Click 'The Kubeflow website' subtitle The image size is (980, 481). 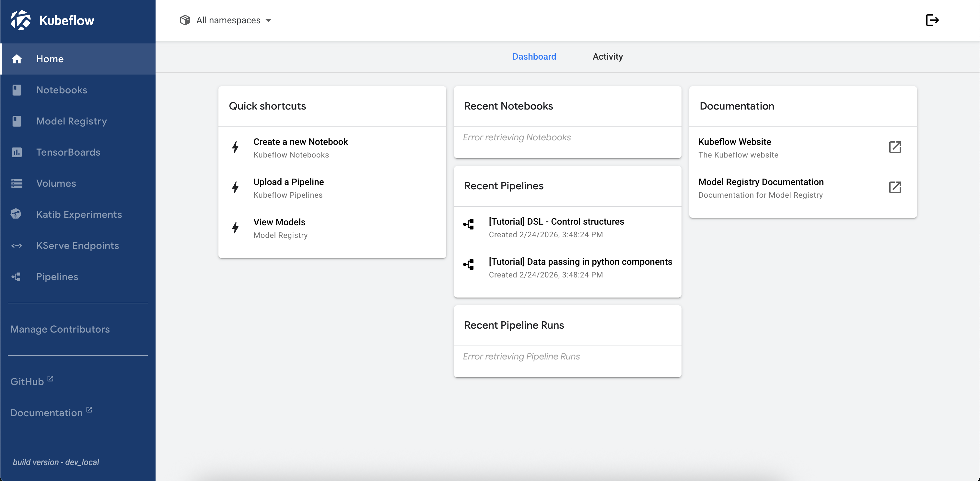coord(739,155)
